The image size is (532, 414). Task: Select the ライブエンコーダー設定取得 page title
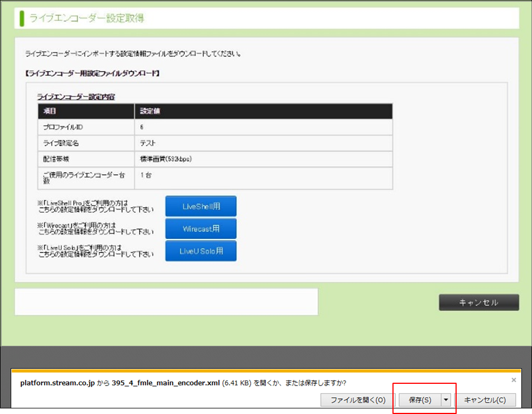[87, 18]
